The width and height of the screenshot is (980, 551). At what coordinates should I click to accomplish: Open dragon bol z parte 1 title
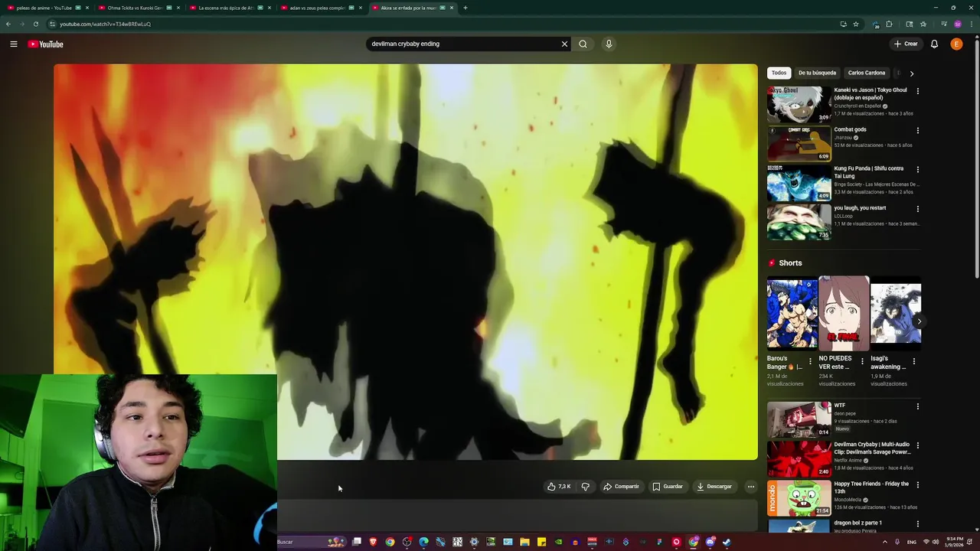point(857,523)
